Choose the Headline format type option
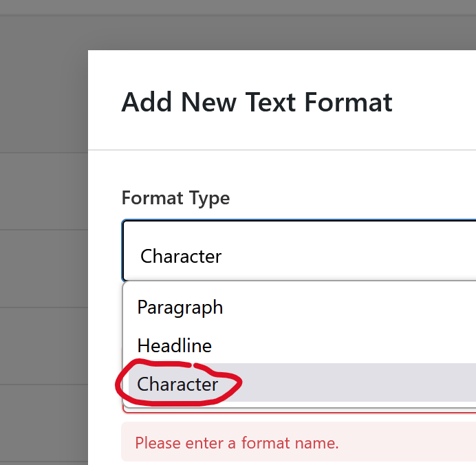 pos(175,345)
